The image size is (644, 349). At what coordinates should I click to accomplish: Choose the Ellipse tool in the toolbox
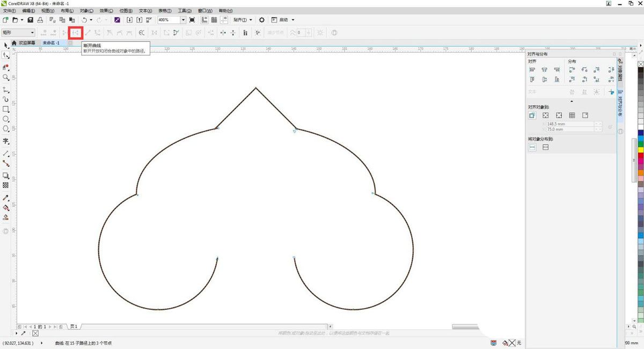coord(6,119)
